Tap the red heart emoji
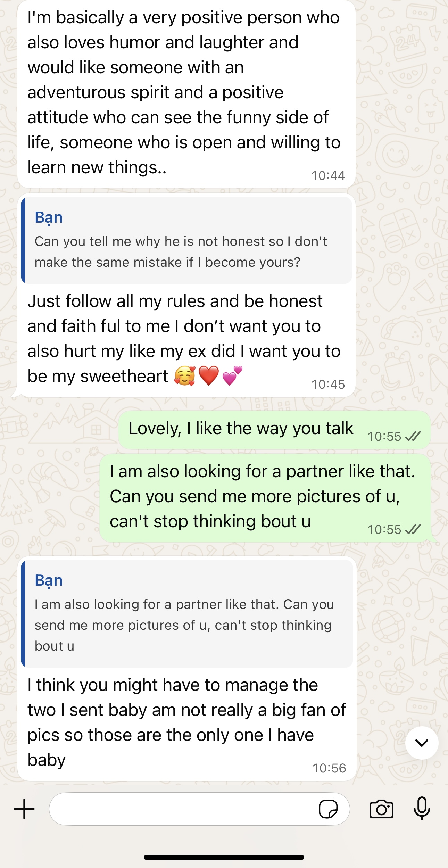The height and width of the screenshot is (868, 448). click(209, 376)
